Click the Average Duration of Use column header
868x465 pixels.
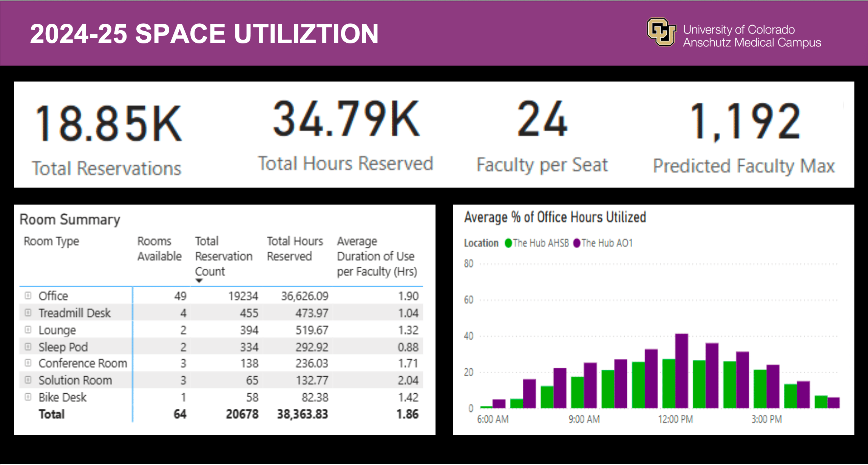coord(377,256)
